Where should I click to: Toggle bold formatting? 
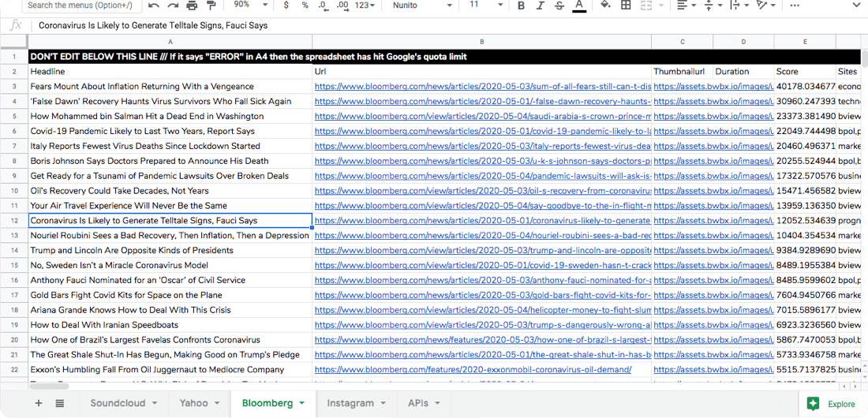(521, 6)
